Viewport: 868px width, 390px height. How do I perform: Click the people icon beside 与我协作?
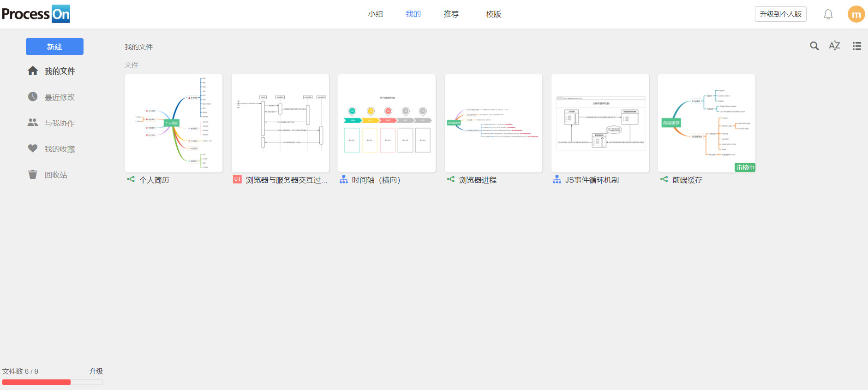click(x=33, y=123)
